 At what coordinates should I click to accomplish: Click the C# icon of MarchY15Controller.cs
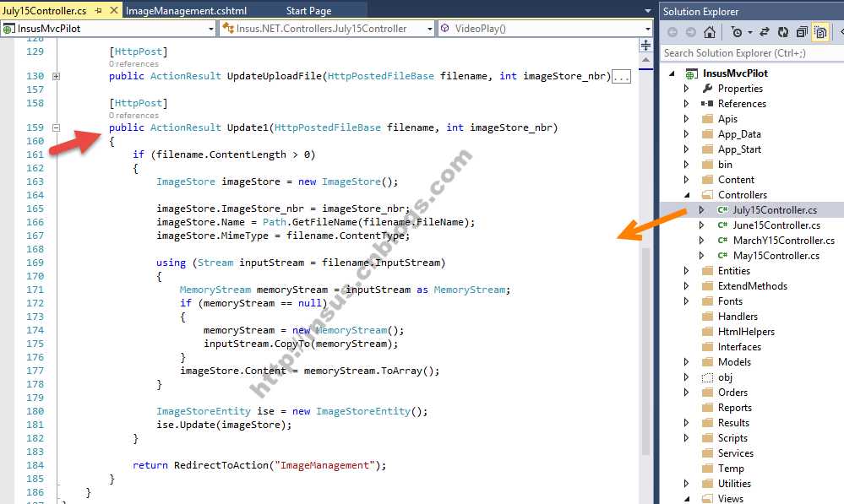tap(722, 241)
